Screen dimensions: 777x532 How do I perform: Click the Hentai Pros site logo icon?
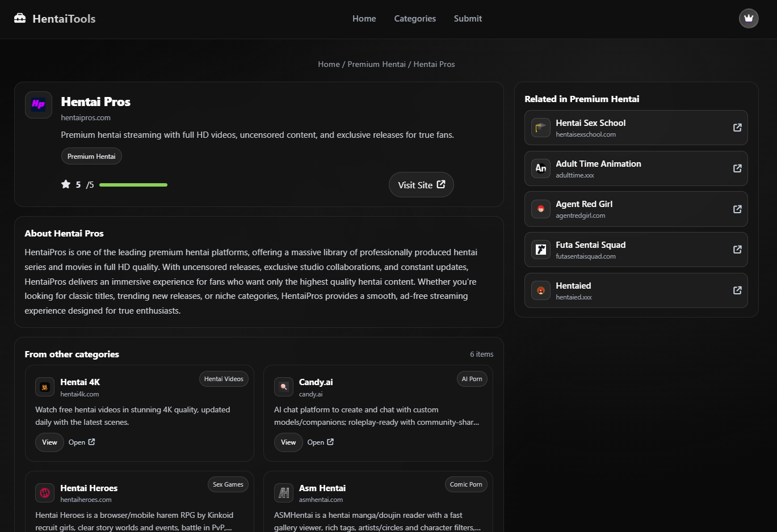[x=39, y=105]
